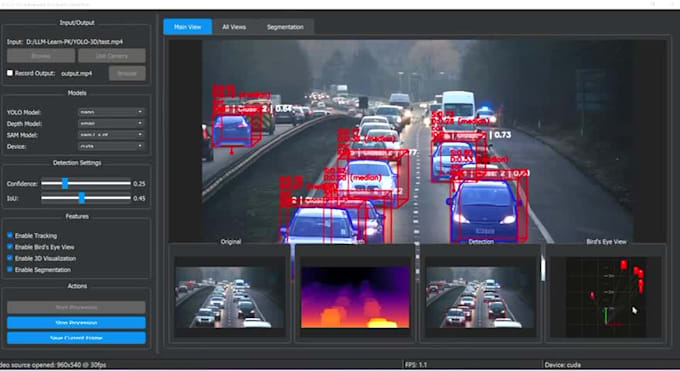Open the SAM Model dropdown
680x371 pixels.
point(111,135)
